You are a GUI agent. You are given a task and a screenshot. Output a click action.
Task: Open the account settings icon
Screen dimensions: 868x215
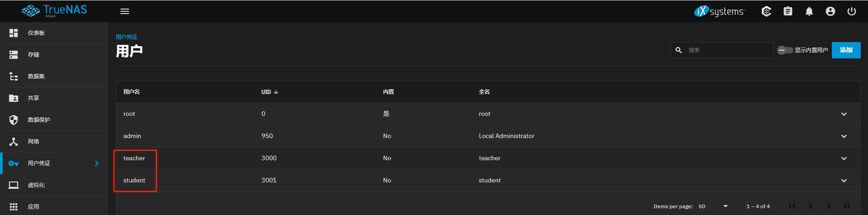pyautogui.click(x=830, y=11)
